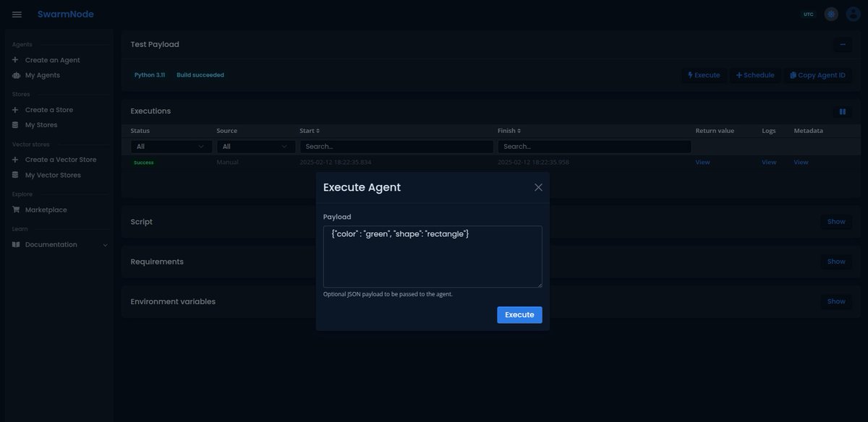Image resolution: width=868 pixels, height=422 pixels.
Task: Close the Execute Agent dialog
Action: pyautogui.click(x=538, y=187)
